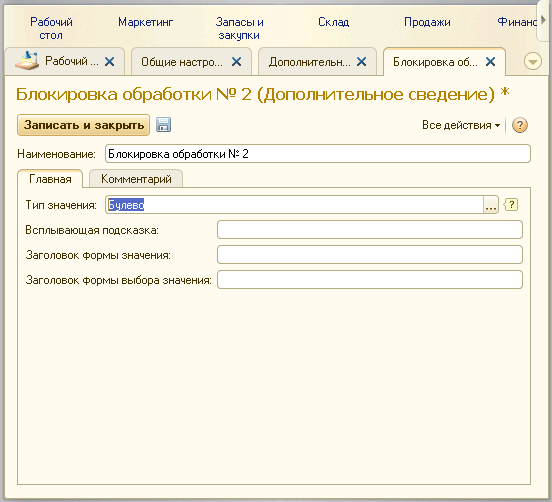
Task: Click the floppy disk save icon
Action: [163, 125]
